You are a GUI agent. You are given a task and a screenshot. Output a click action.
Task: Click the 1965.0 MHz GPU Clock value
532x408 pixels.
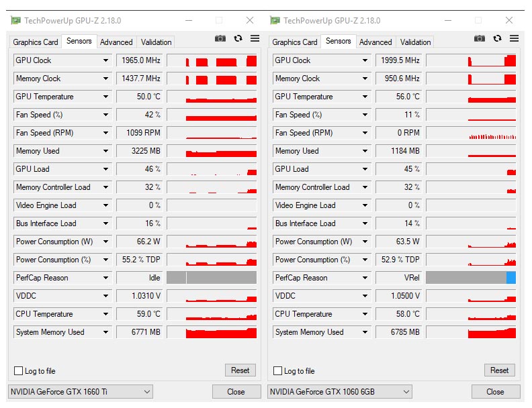[140, 60]
